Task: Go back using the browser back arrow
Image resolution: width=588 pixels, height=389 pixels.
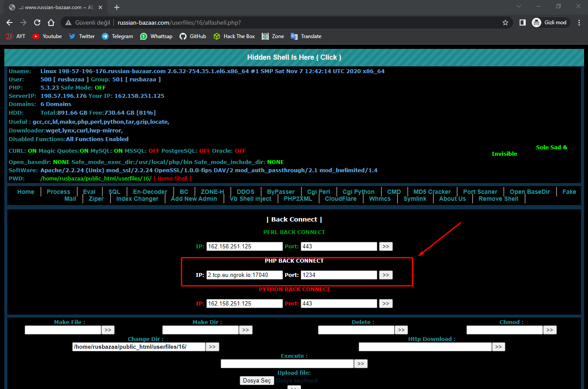Action: tap(10, 23)
